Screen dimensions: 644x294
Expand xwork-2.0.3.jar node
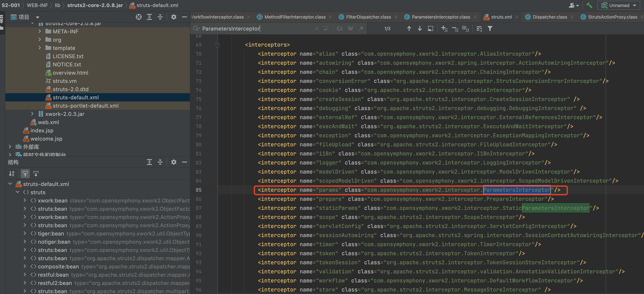[x=32, y=114]
